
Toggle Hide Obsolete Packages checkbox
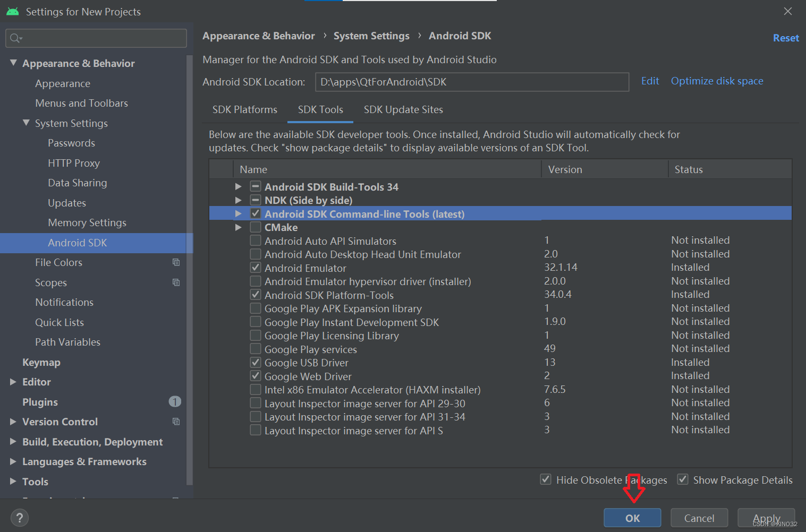546,479
